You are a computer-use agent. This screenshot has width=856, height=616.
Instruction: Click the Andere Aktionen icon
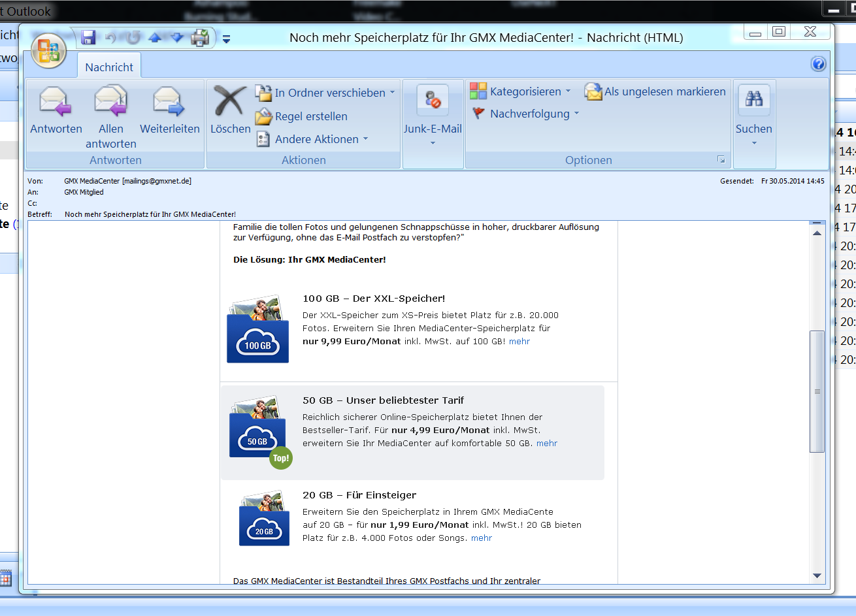pos(263,139)
